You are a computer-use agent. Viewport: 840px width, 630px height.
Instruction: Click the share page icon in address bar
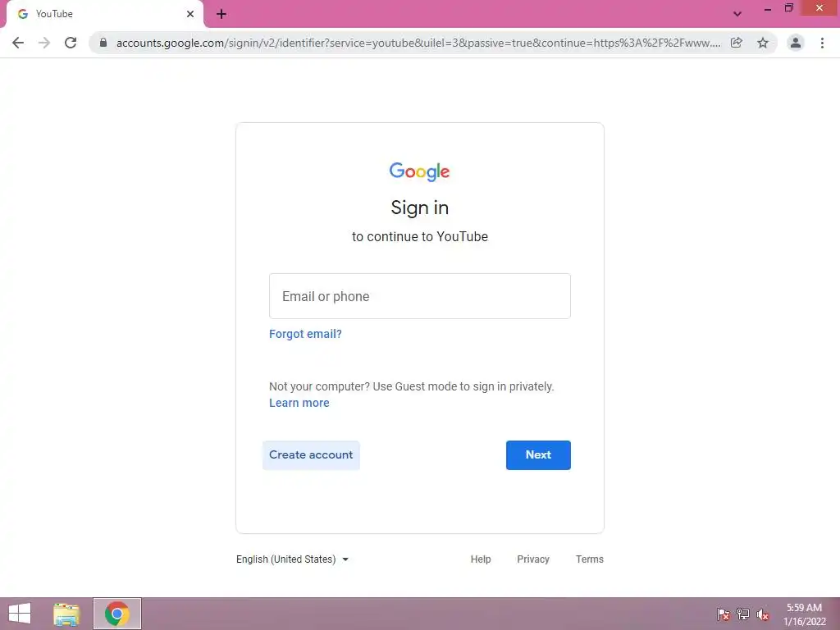click(x=737, y=43)
